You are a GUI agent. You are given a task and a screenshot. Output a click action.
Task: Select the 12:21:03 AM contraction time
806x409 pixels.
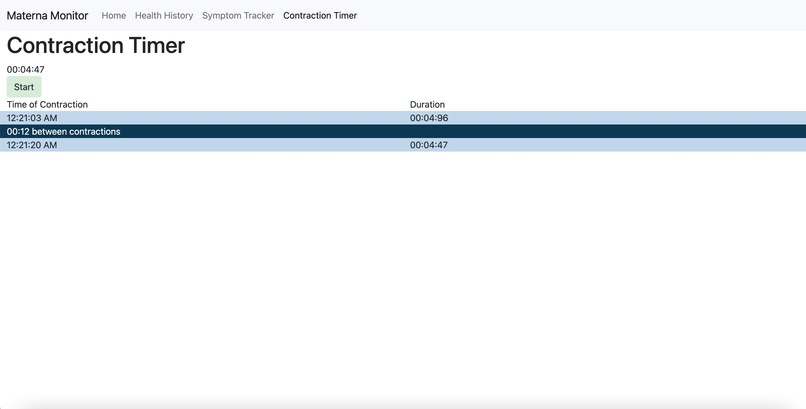tap(32, 118)
